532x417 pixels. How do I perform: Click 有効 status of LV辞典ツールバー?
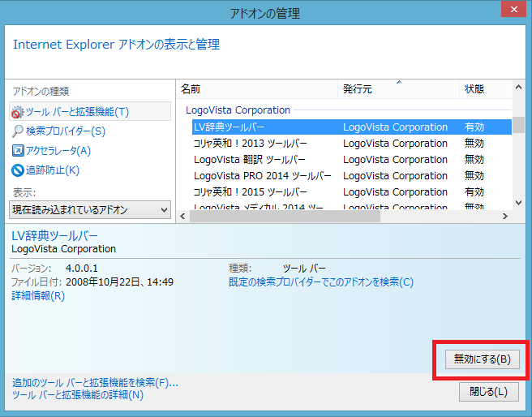click(x=474, y=127)
